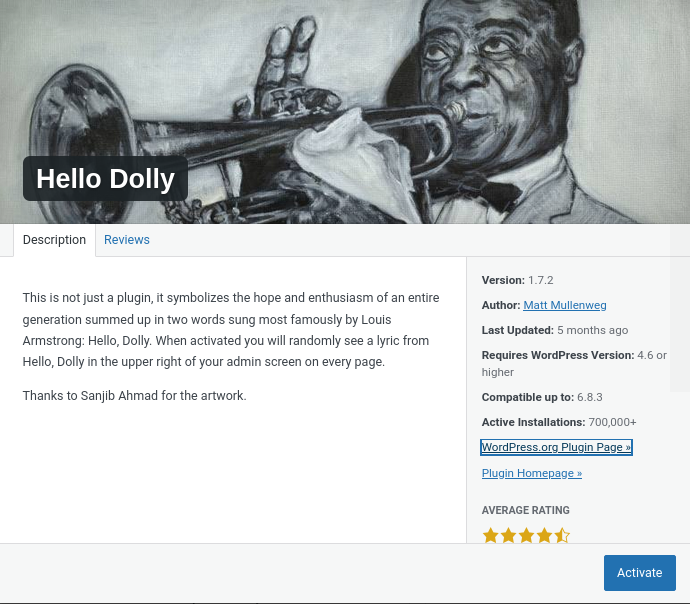Click the Active Installations 700,000+ line
The image size is (690, 604).
[559, 422]
